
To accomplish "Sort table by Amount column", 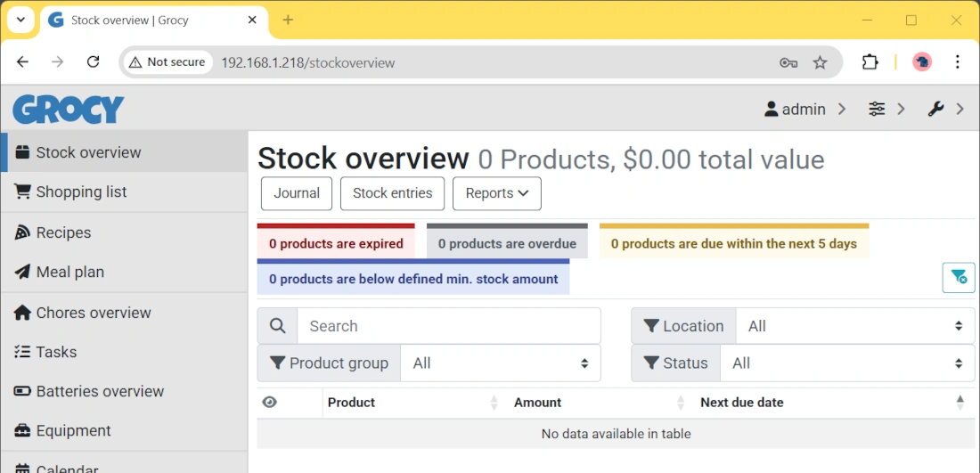I will click(600, 403).
